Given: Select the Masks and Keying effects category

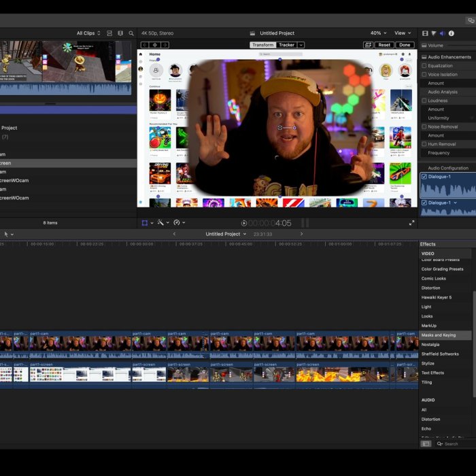Looking at the screenshot, I should (x=439, y=335).
